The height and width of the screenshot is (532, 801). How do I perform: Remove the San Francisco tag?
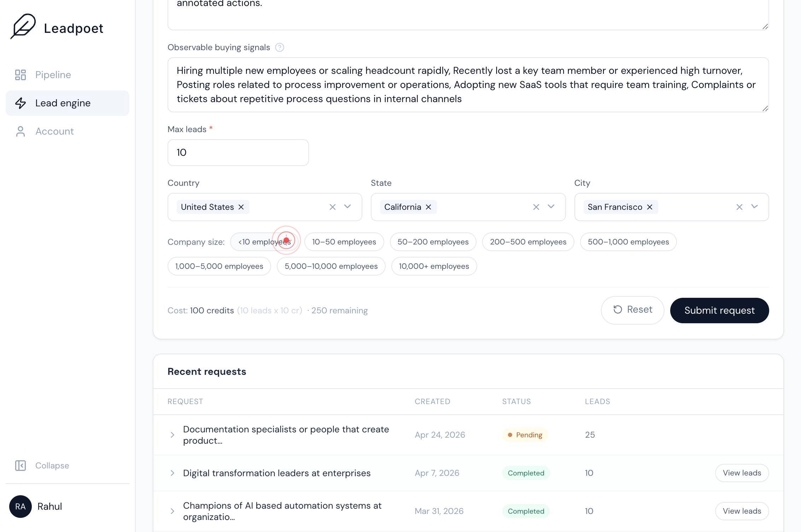650,207
